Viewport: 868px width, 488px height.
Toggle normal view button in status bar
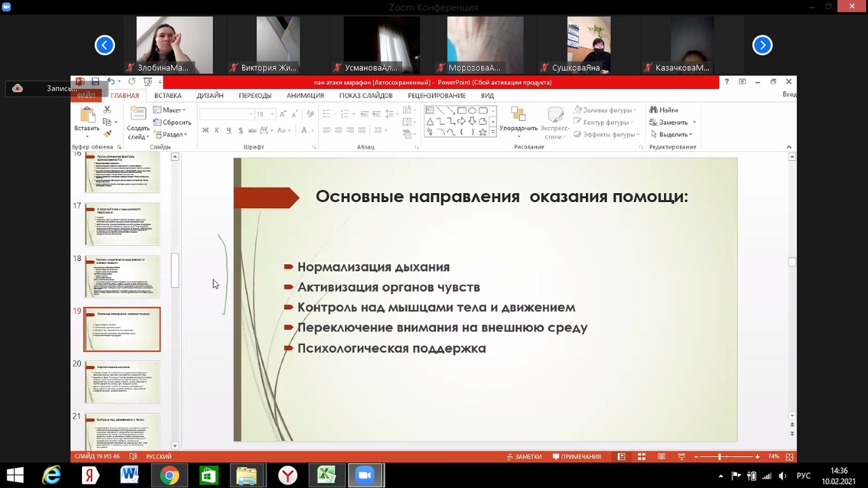coord(621,457)
